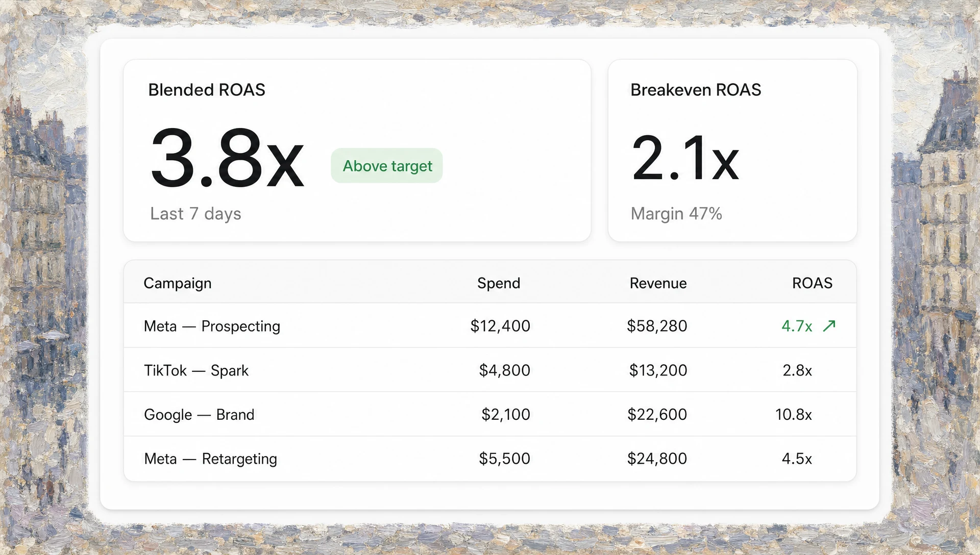
Task: Click the $24,800 revenue cell
Action: 657,459
